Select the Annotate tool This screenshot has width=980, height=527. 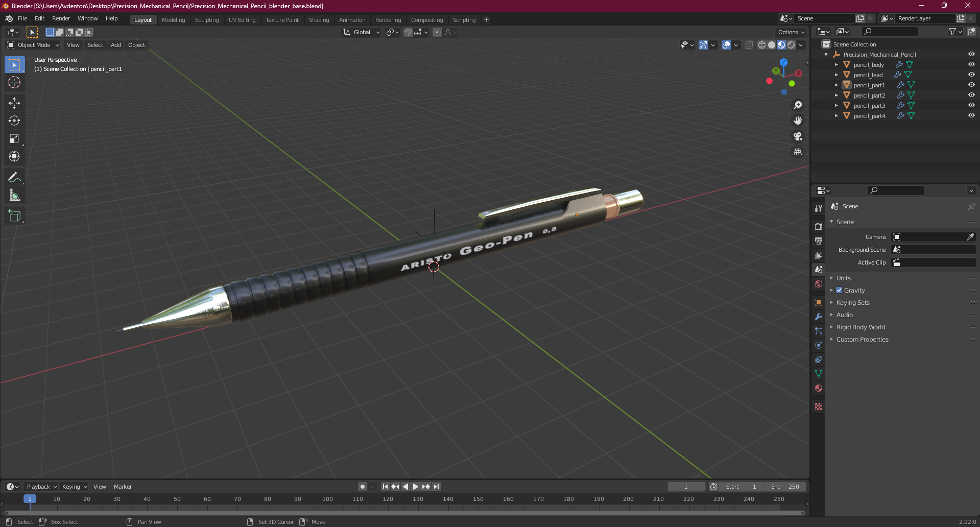(14, 178)
